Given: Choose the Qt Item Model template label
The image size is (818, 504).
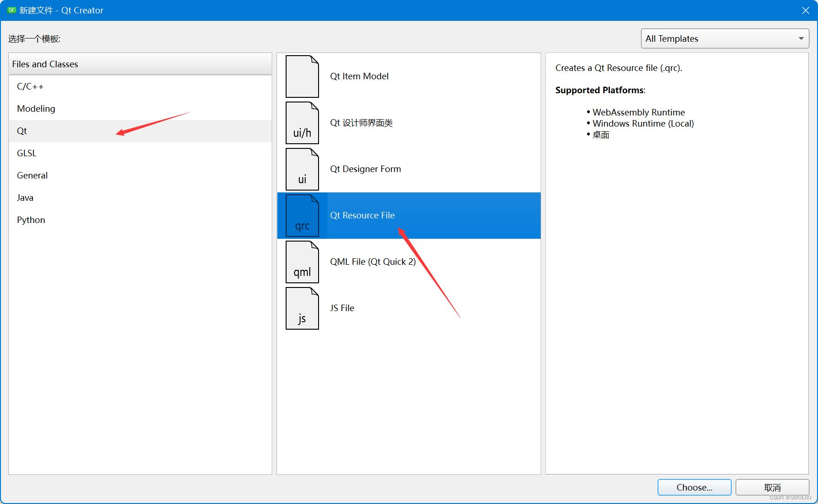Looking at the screenshot, I should [359, 77].
